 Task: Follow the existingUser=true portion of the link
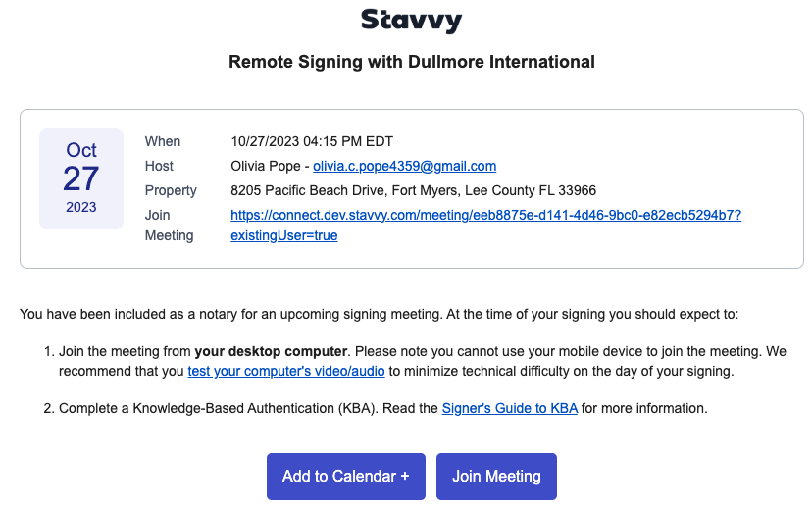click(283, 235)
